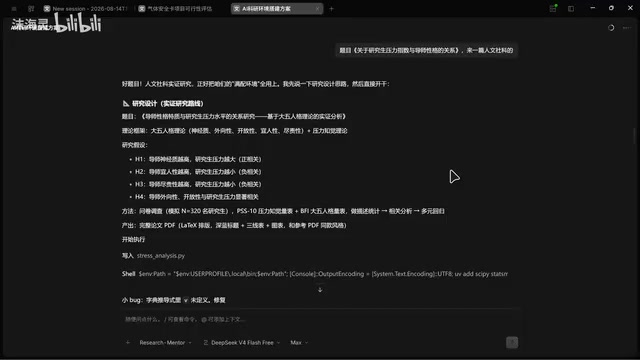Click the H1 hypothesis line

[x=198, y=159]
